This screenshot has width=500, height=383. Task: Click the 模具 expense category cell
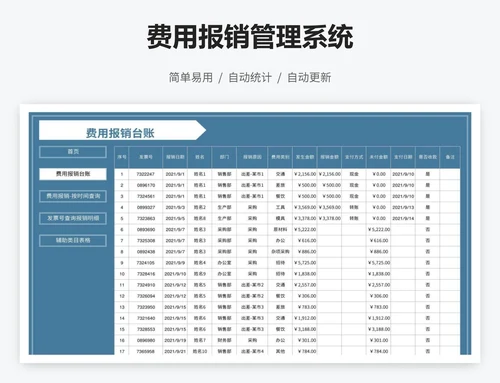(280, 218)
